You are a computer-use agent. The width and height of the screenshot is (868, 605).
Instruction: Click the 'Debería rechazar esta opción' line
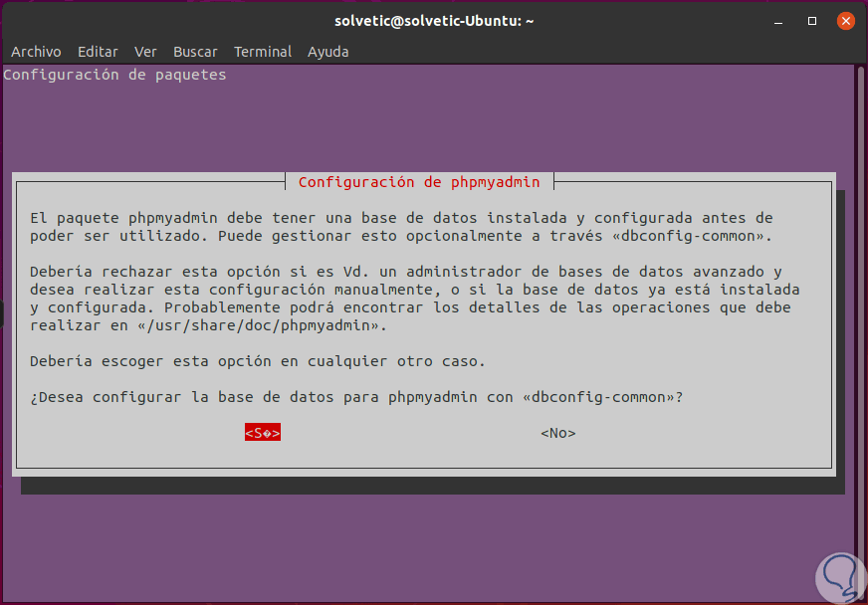406,272
